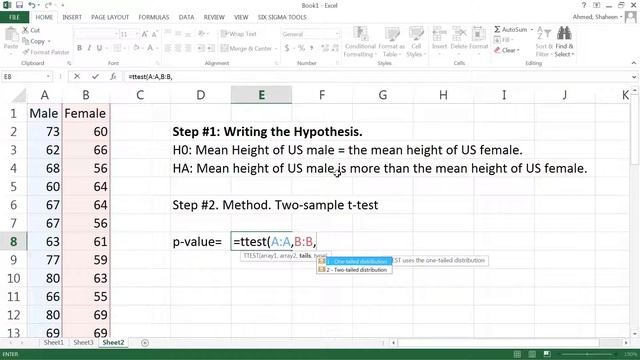
Task: Select 2 - Two-tailed distribution option
Action: coord(355,270)
